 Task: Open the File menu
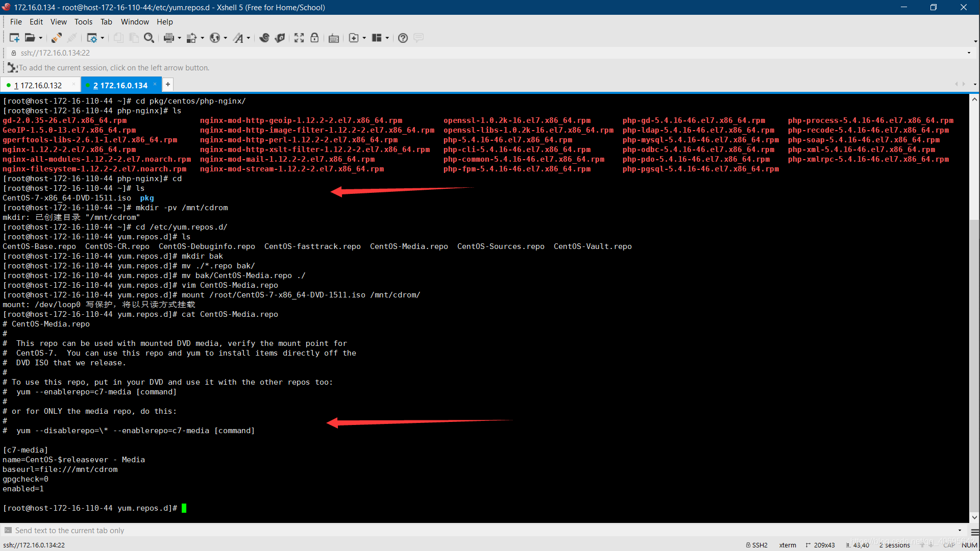(x=15, y=21)
